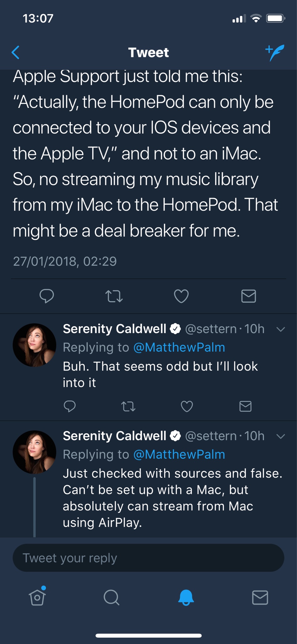
Task: Send "Buh. That seems odd" reply via message
Action: click(245, 406)
